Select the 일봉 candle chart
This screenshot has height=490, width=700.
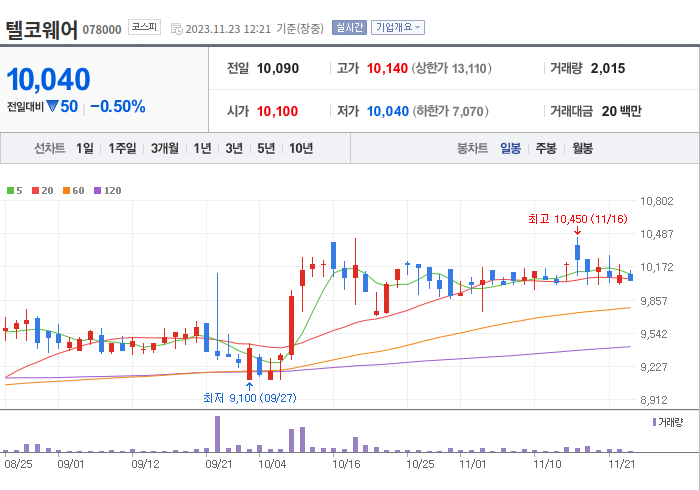coord(510,148)
